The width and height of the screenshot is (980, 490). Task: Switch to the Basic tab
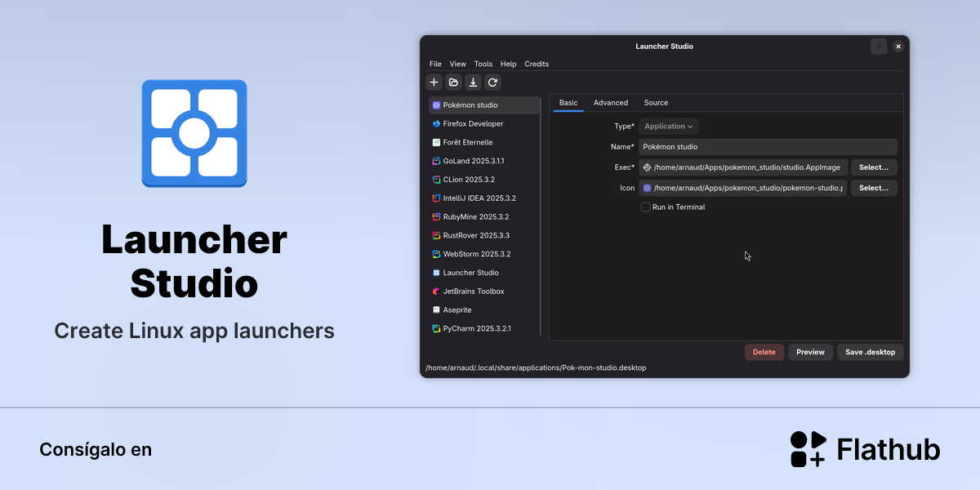pyautogui.click(x=568, y=103)
